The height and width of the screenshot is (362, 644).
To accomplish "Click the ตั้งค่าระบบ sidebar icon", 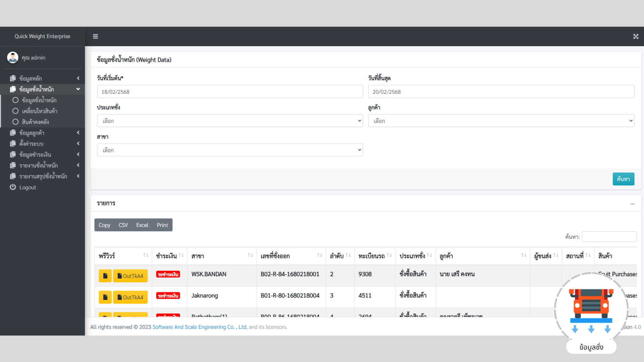I will [12, 143].
